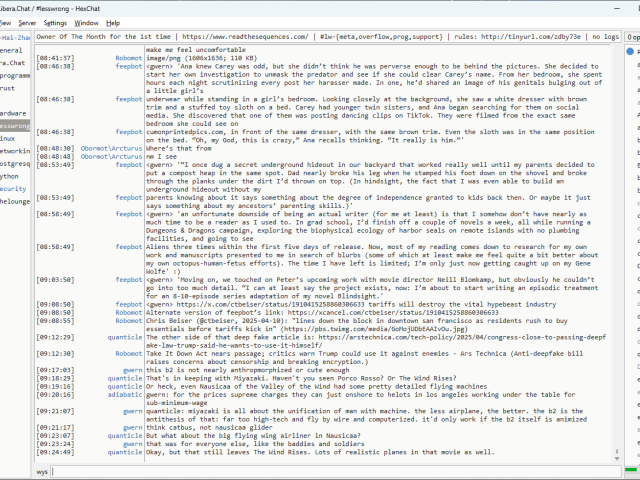Open the Help menu
Viewport: 640px width, 480px height.
113,22
